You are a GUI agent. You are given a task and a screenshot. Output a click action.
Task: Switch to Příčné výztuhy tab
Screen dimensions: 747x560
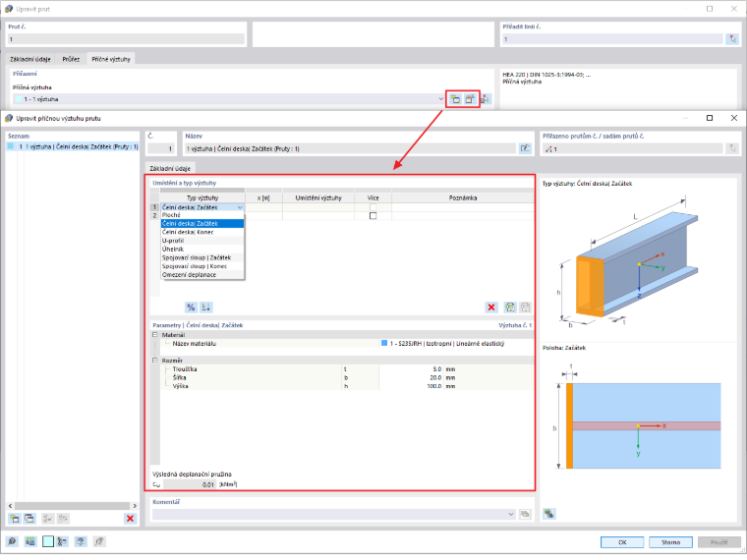[111, 59]
